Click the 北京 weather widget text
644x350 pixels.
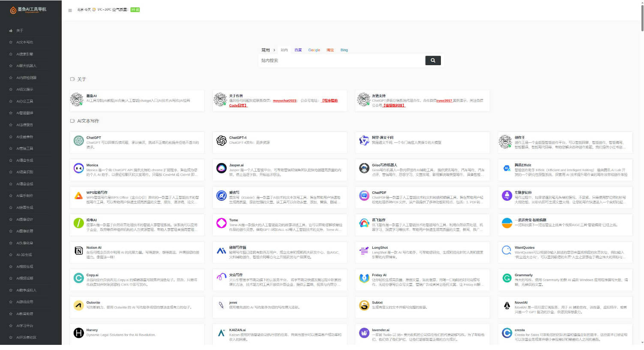tap(102, 9)
